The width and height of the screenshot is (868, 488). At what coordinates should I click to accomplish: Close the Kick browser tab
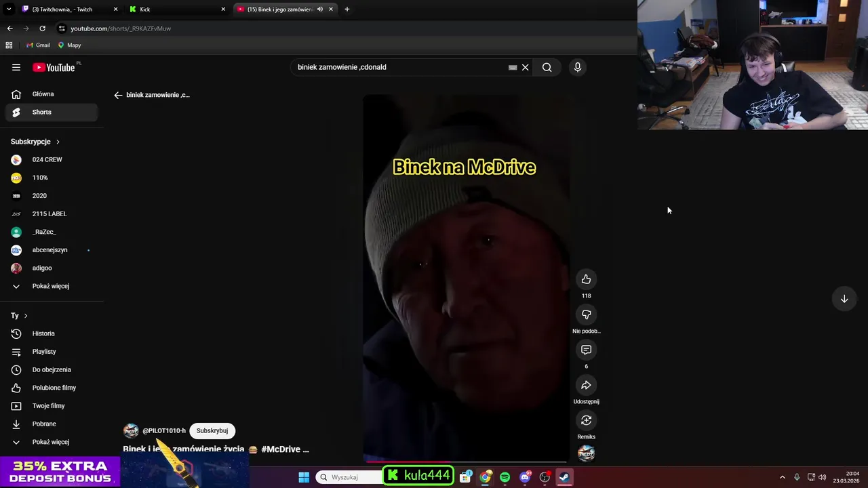[x=223, y=9]
